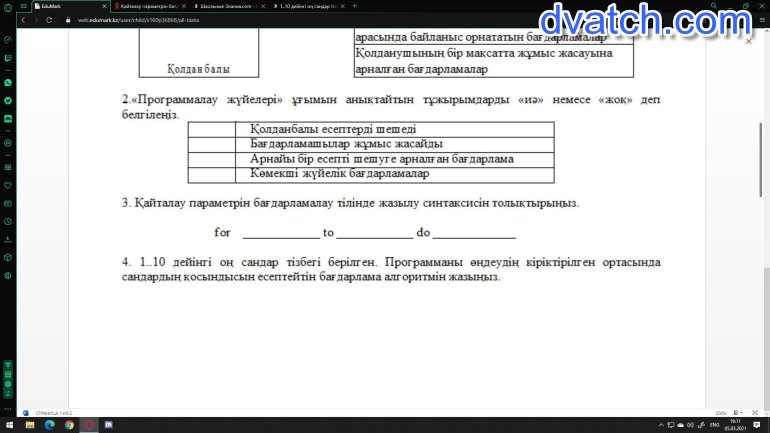Image resolution: width=770 pixels, height=433 pixels.
Task: Open the GX Control speedometer icon in sidebar
Action: 8,40
